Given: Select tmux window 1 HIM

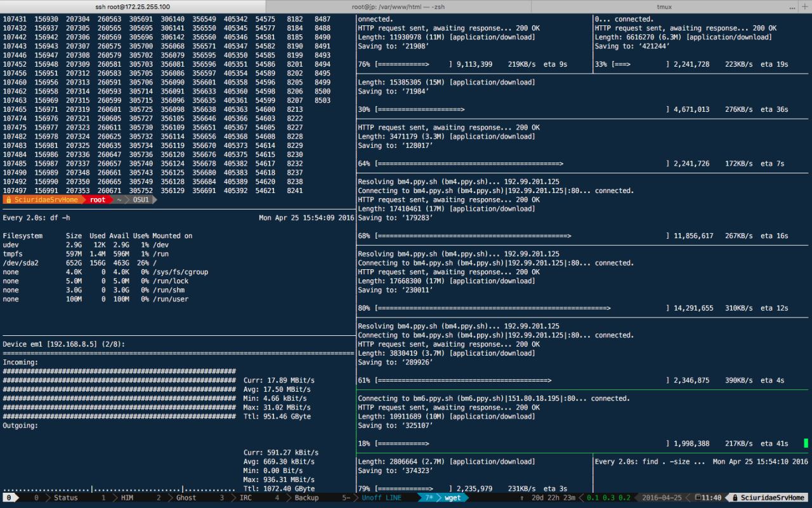Looking at the screenshot, I should [117, 498].
